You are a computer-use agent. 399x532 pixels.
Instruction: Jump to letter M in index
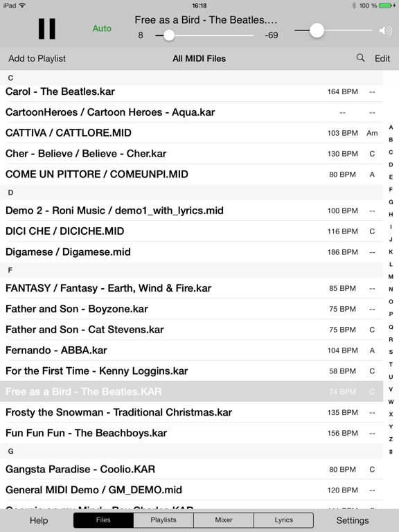pos(391,277)
